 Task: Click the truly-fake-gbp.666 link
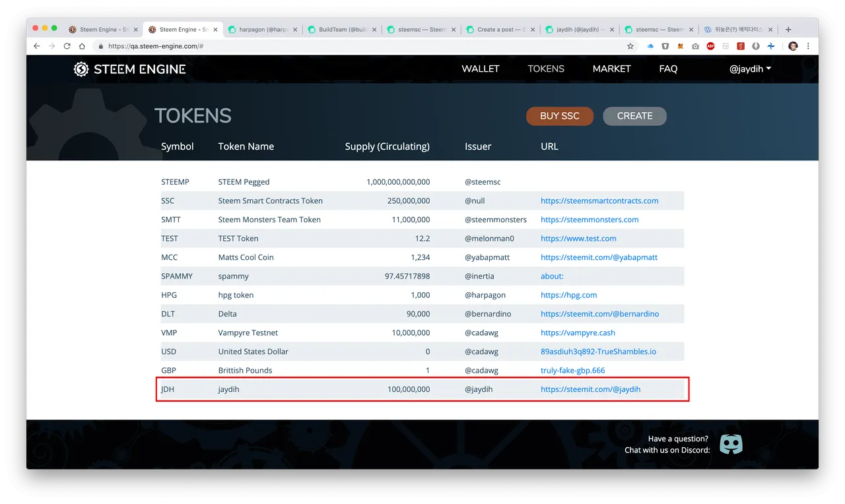coord(572,370)
